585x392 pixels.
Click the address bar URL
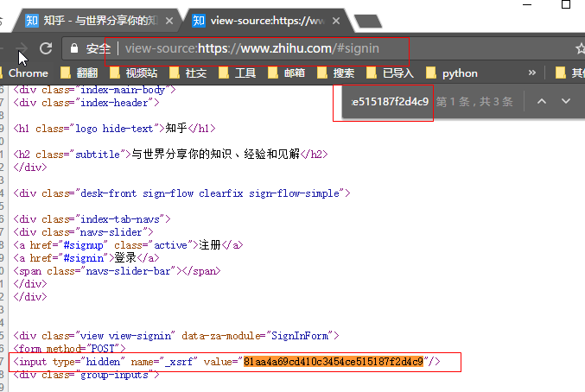[x=251, y=48]
